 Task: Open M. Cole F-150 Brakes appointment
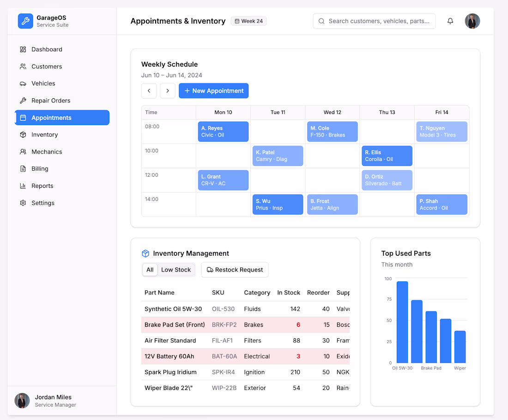[x=333, y=132]
